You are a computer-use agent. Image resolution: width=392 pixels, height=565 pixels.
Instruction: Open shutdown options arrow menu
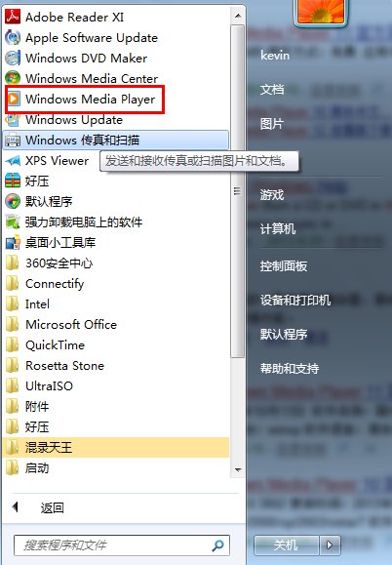pyautogui.click(x=330, y=545)
